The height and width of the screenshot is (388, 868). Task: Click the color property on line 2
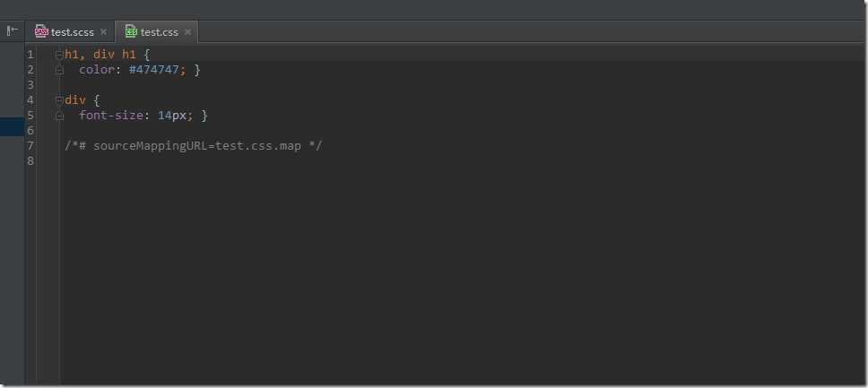point(97,70)
